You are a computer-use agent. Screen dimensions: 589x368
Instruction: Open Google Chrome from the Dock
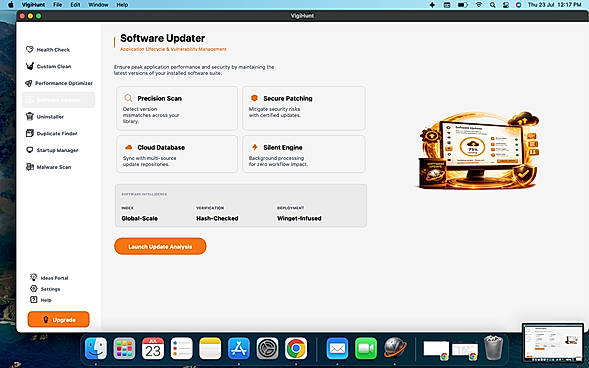click(x=296, y=348)
